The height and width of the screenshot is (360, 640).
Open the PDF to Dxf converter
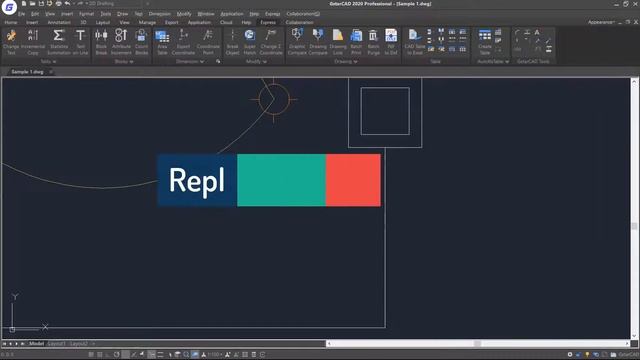click(x=391, y=42)
